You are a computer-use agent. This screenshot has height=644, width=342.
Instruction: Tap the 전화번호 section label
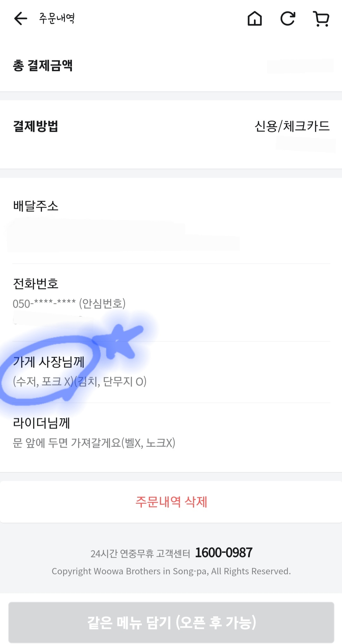pos(35,284)
